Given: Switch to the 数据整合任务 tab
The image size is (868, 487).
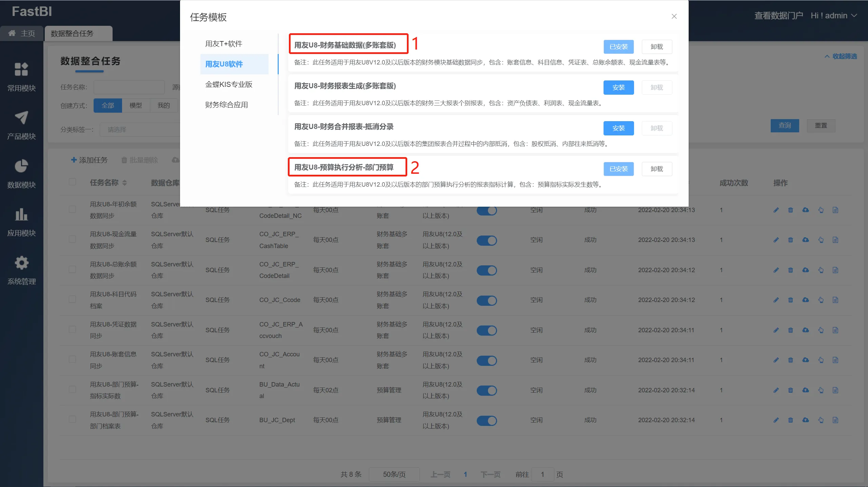Looking at the screenshot, I should coord(78,33).
